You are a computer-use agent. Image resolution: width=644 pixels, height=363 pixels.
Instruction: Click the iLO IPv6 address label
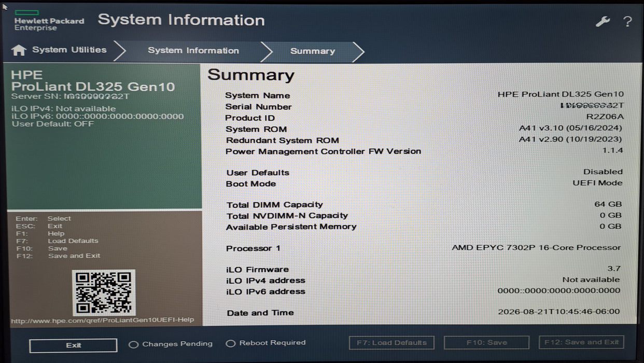pos(265,291)
